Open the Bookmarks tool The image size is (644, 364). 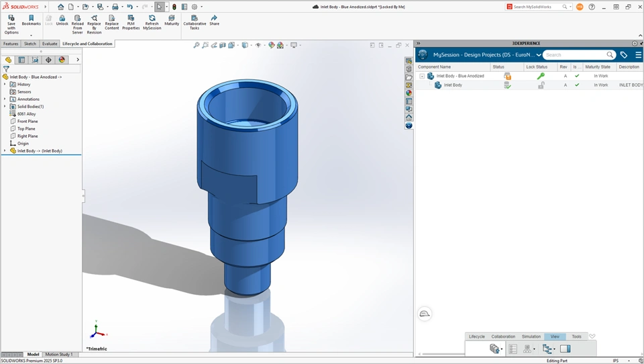tap(32, 21)
